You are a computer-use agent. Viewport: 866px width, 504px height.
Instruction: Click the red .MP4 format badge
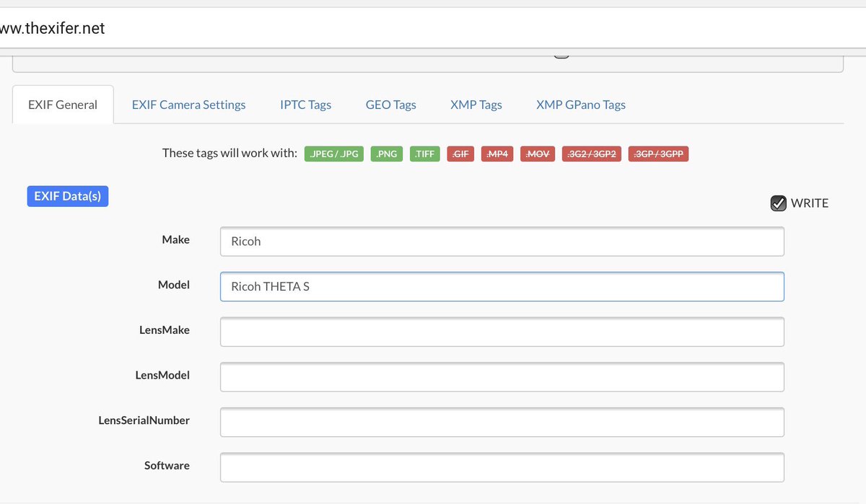pos(497,154)
